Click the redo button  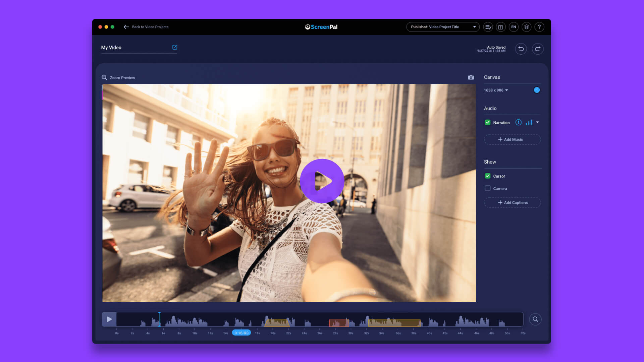[537, 49]
